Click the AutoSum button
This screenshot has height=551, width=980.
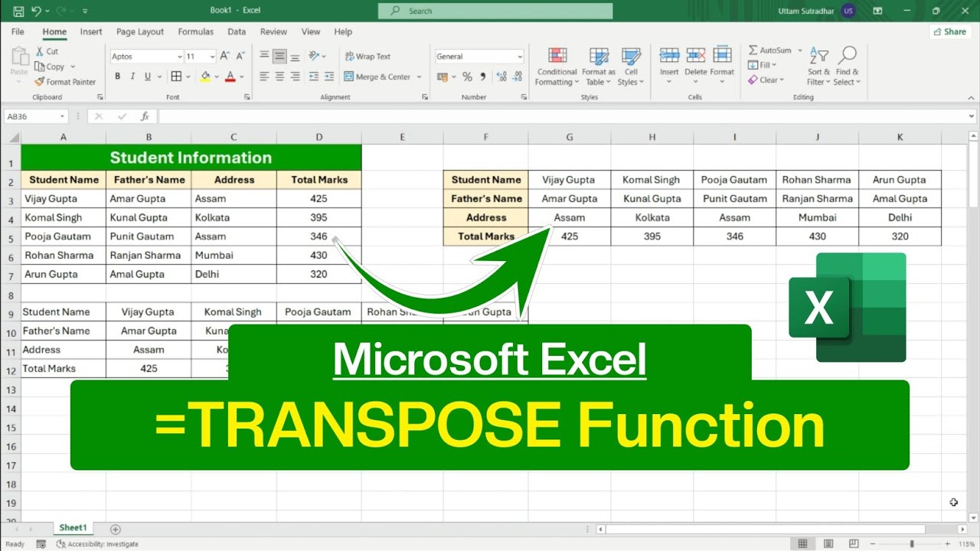[770, 51]
